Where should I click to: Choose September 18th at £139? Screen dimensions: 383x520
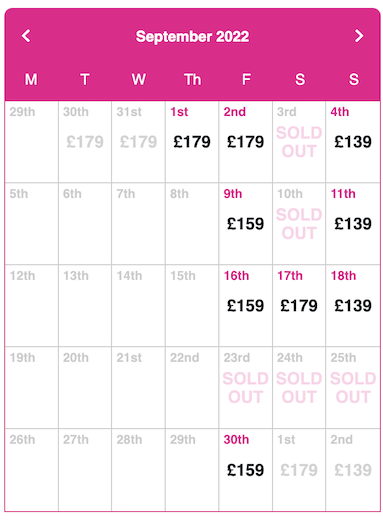(353, 306)
